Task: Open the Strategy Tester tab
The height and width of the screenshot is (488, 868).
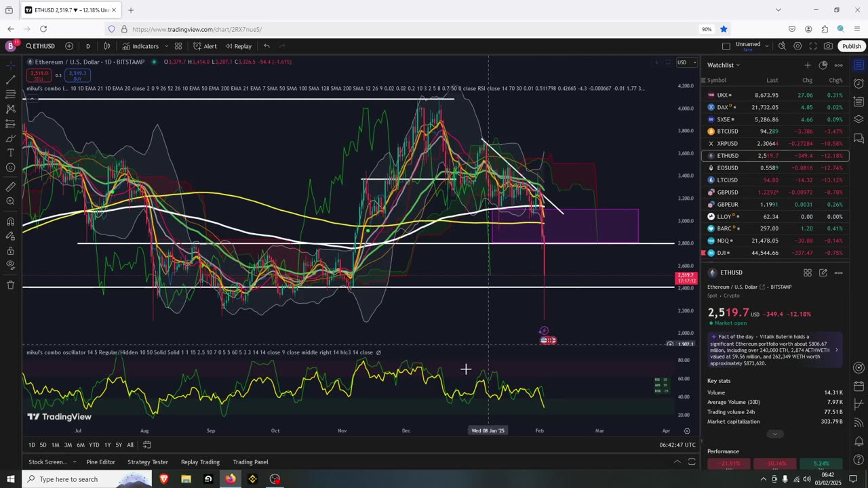Action: point(148,462)
